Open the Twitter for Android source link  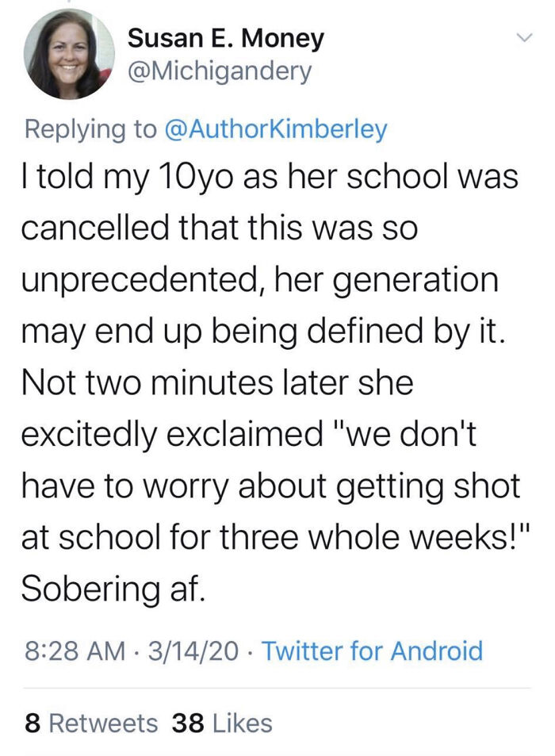(372, 651)
